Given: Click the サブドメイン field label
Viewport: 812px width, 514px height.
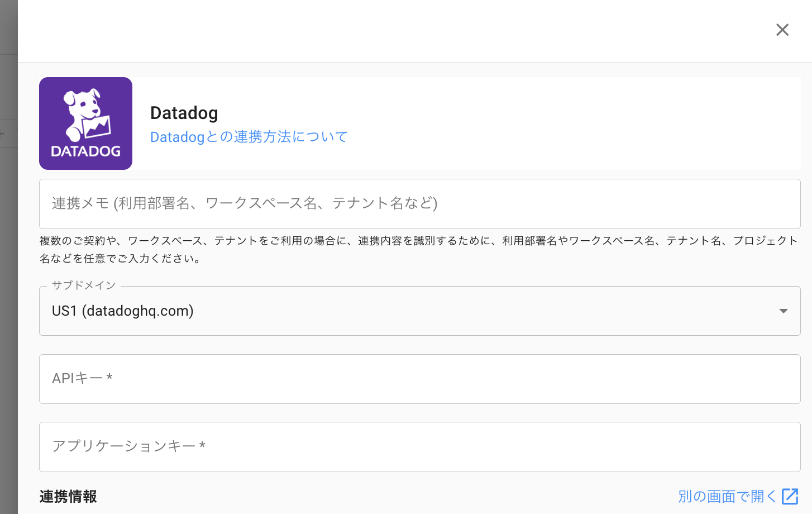Looking at the screenshot, I should pyautogui.click(x=84, y=285).
